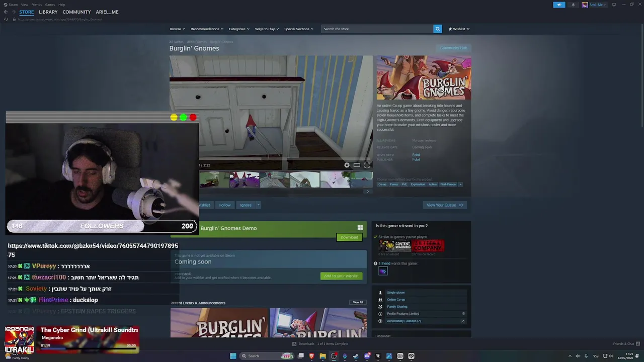Open Steam notifications bell icon

click(573, 5)
